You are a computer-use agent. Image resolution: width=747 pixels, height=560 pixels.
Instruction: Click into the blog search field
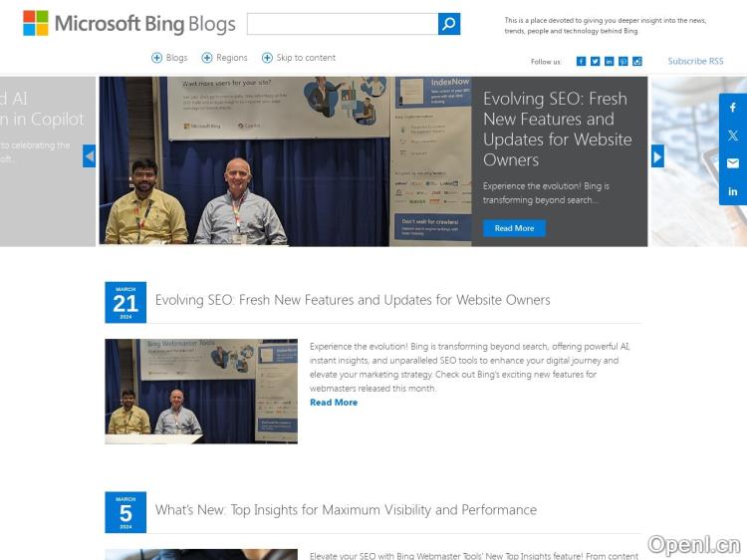(343, 24)
